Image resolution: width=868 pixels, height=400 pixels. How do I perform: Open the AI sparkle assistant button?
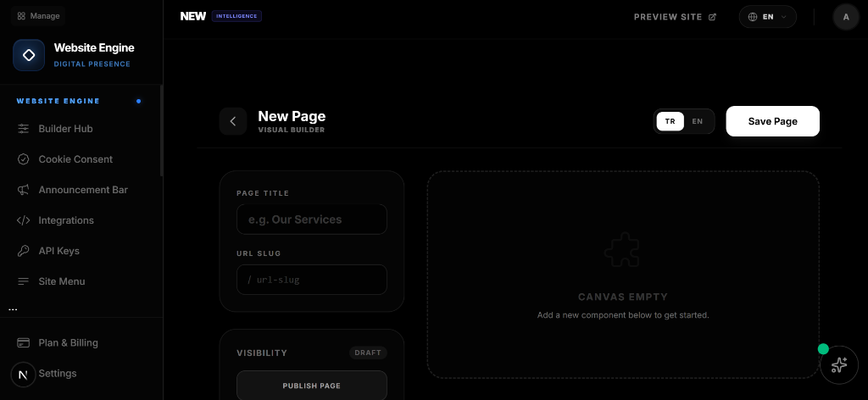tap(839, 364)
